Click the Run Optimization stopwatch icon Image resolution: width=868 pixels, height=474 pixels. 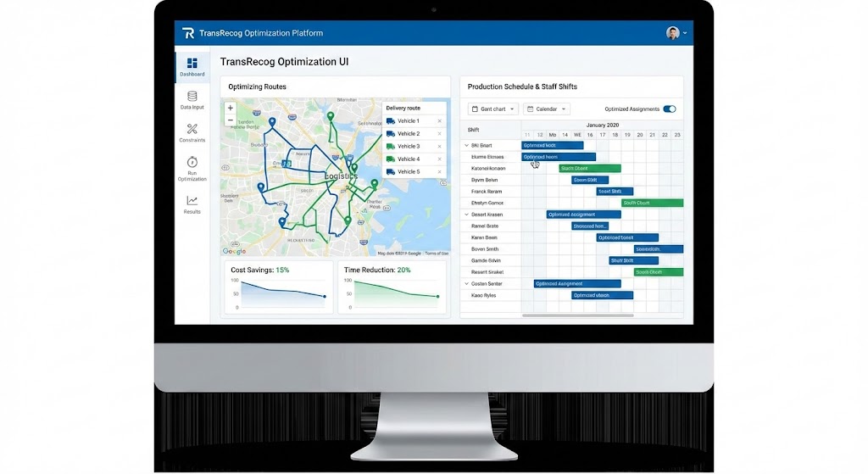[x=192, y=162]
